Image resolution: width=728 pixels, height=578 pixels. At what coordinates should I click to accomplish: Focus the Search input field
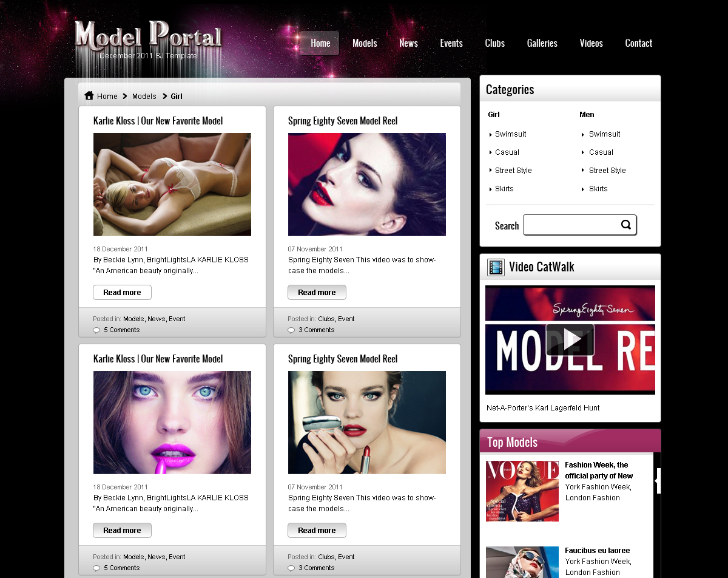579,225
